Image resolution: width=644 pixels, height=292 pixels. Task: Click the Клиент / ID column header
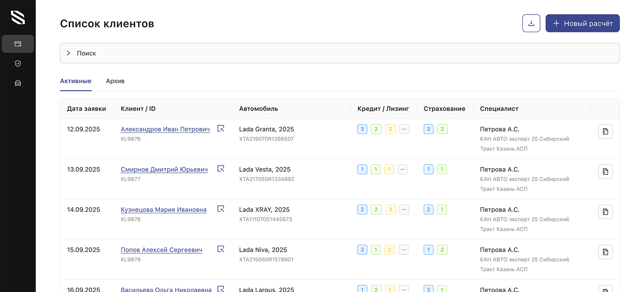138,109
